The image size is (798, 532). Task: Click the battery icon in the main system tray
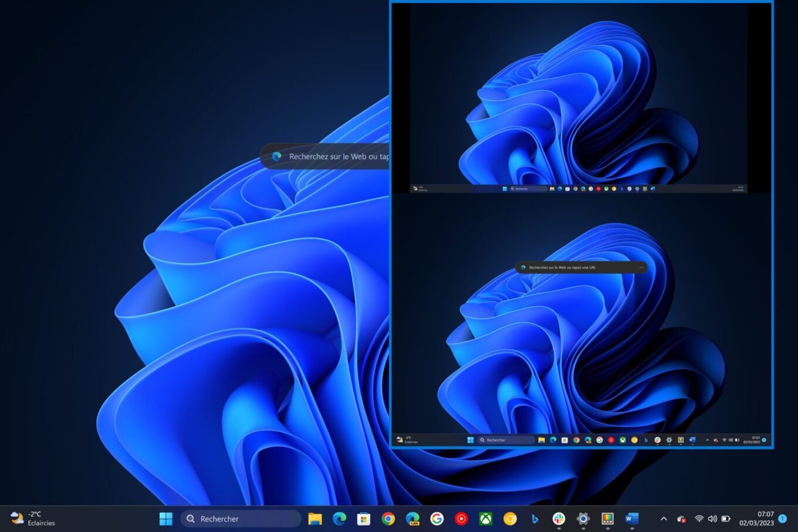726,519
